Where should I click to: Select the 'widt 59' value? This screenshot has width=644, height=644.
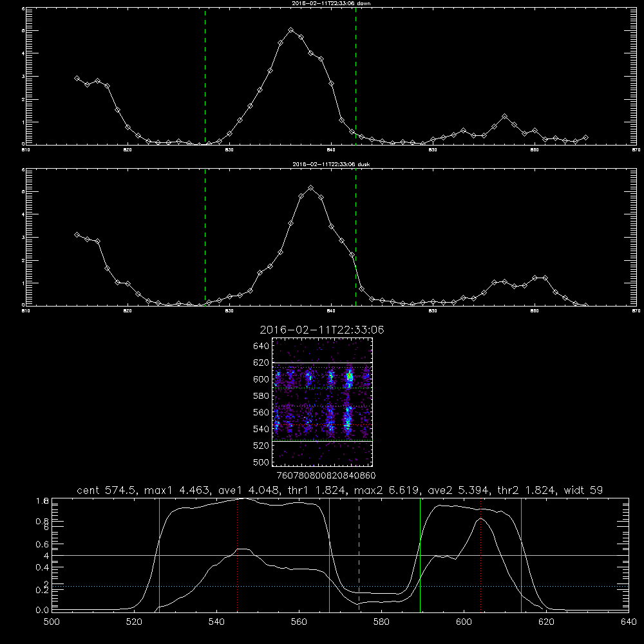pos(583,490)
